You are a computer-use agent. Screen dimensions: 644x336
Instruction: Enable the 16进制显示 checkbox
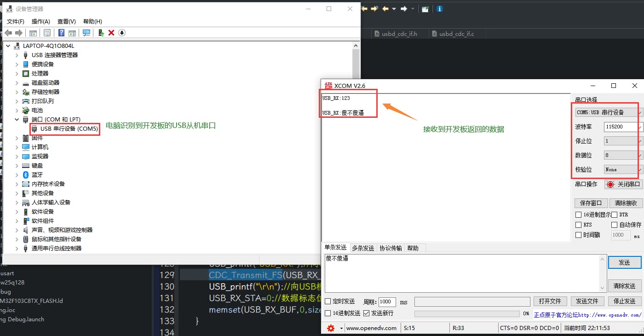(579, 215)
